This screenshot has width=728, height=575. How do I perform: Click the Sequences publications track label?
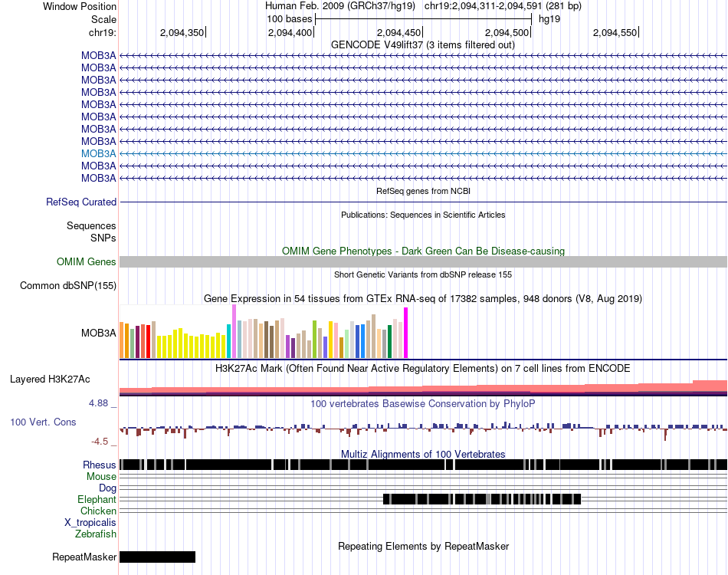91,225
